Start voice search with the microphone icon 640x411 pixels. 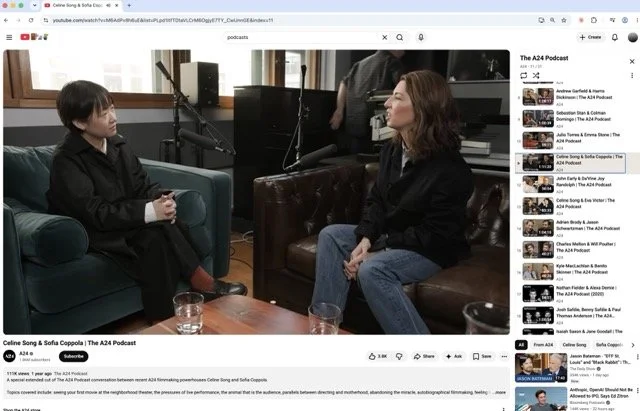tap(421, 37)
